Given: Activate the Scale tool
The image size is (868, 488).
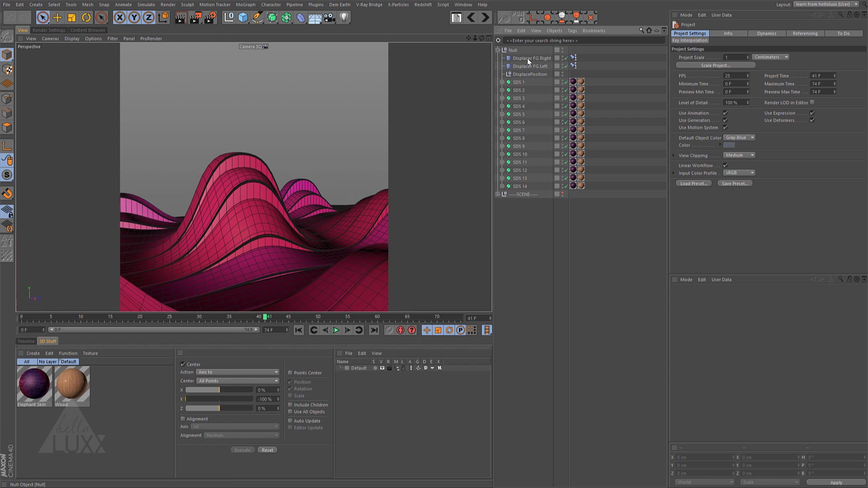Looking at the screenshot, I should click(x=71, y=17).
